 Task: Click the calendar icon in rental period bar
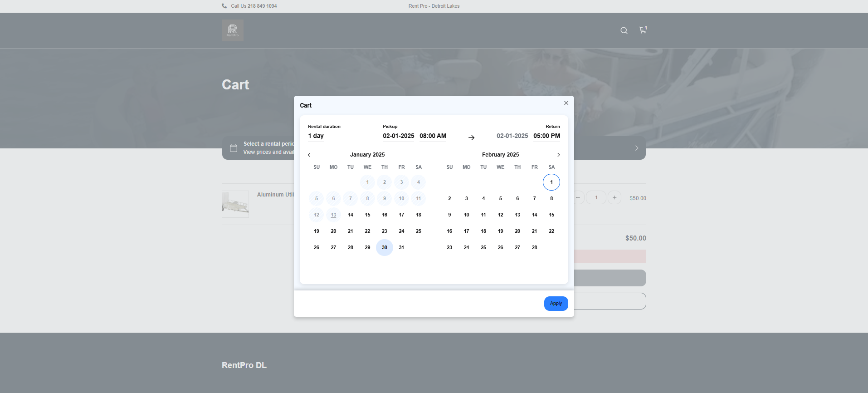(234, 148)
